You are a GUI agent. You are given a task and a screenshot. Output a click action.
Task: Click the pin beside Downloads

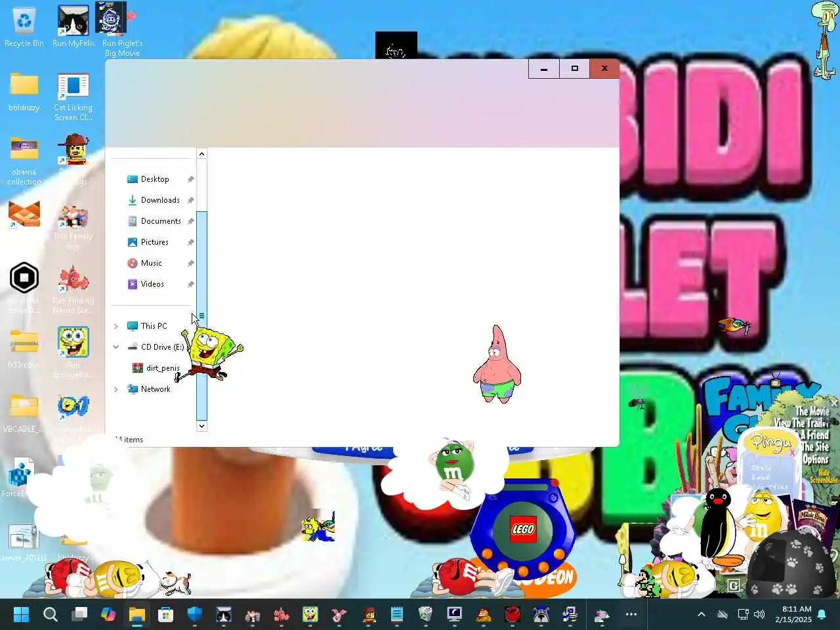(x=190, y=200)
